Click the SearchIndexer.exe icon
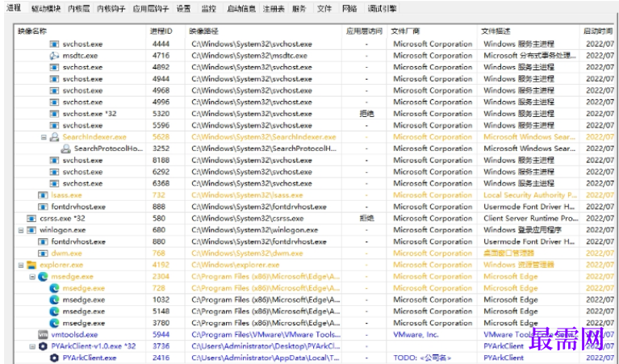Screen dimensions: 619x364 [54, 137]
